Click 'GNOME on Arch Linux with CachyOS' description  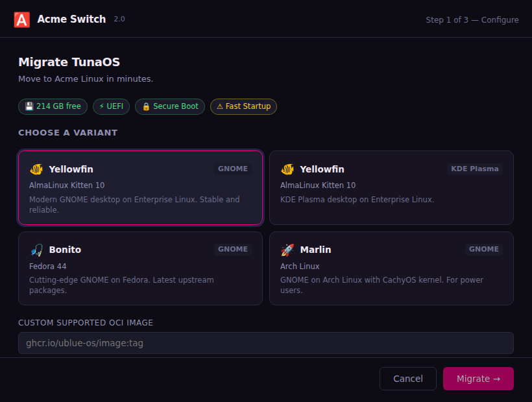381,285
